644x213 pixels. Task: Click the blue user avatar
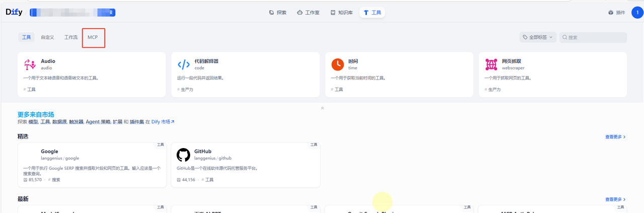[637, 13]
